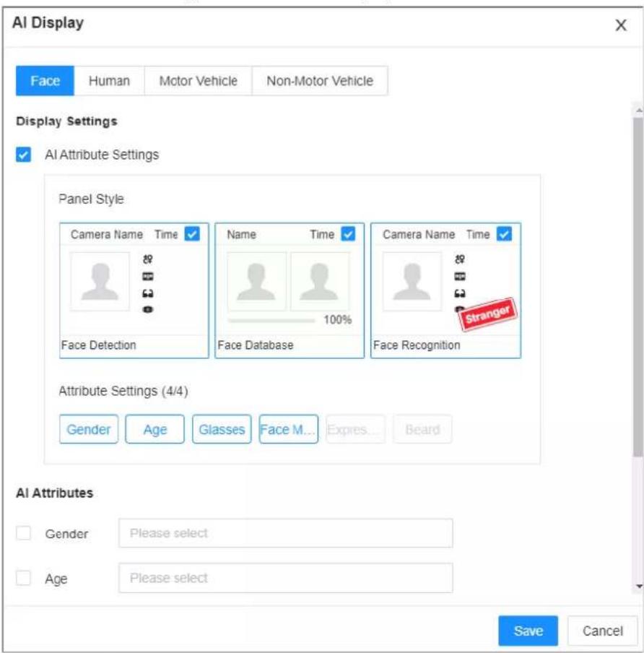
Task: Toggle Face Recognition panel style checkbox
Action: [504, 233]
